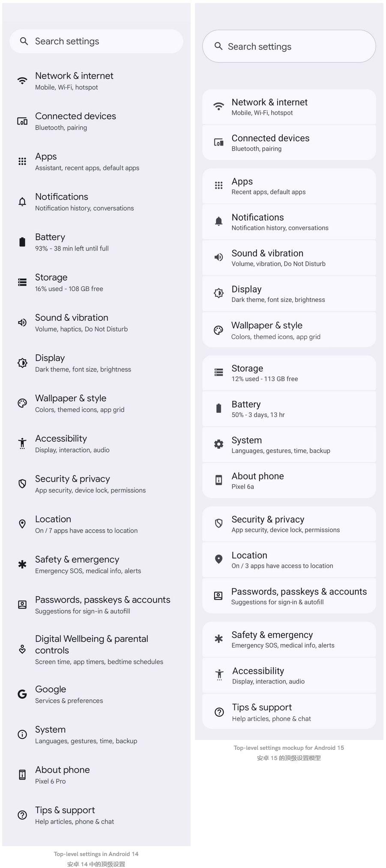
Task: Click the Digital Wellbeing heart icon
Action: click(22, 650)
